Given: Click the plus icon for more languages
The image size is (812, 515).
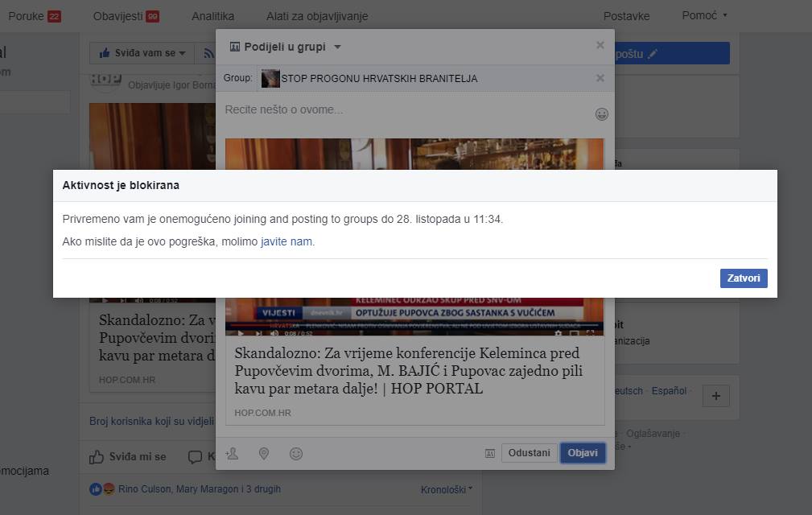Looking at the screenshot, I should click(715, 395).
